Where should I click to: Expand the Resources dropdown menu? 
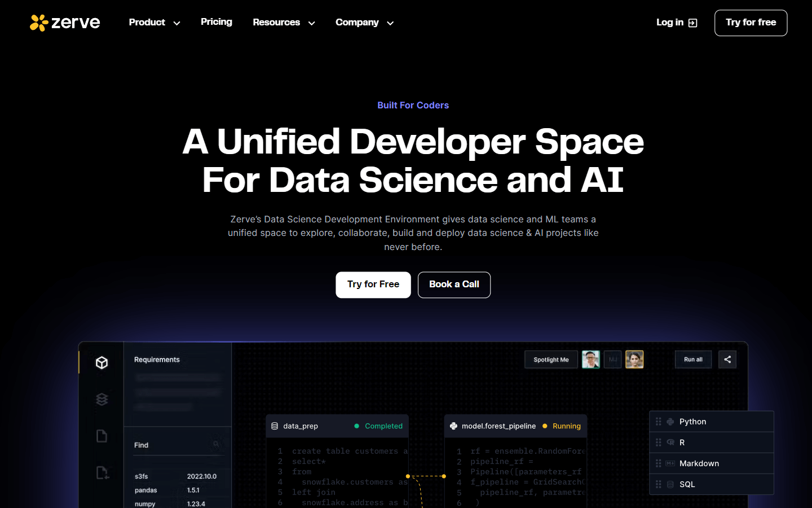point(284,23)
